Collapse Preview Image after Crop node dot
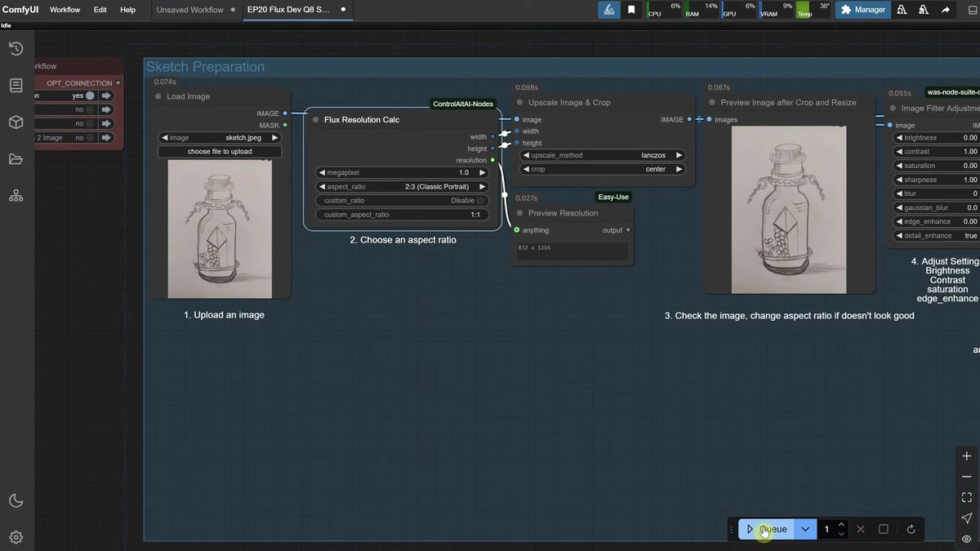Viewport: 980px width, 551px height. click(x=712, y=103)
